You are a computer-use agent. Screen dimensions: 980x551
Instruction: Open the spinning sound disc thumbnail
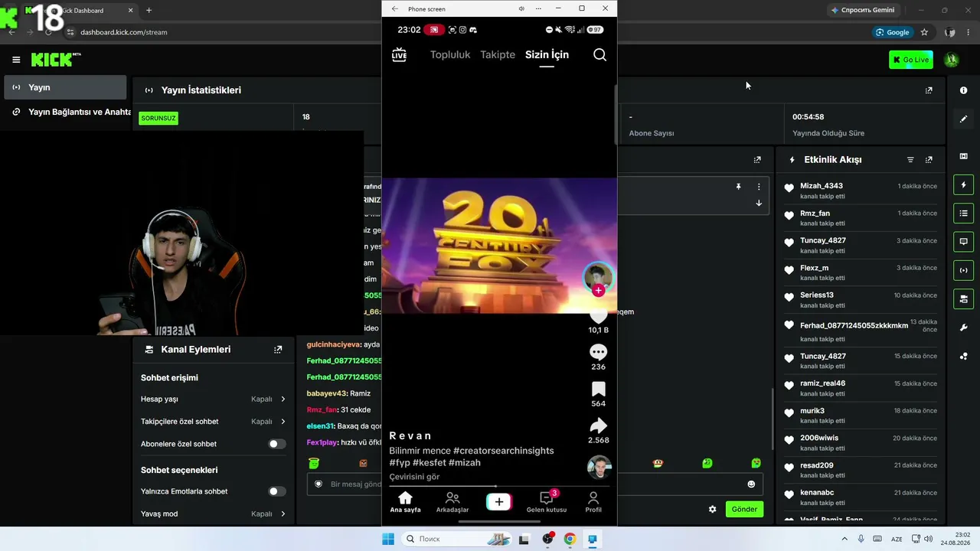598,467
